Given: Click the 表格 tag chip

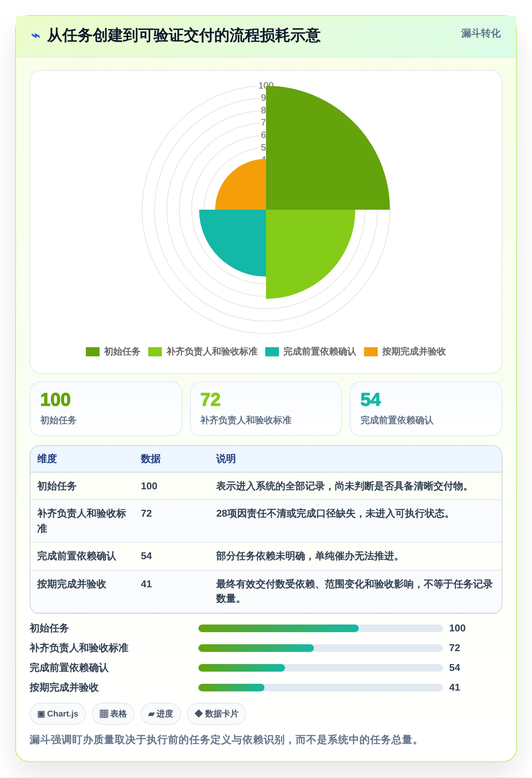Looking at the screenshot, I should pos(113,714).
